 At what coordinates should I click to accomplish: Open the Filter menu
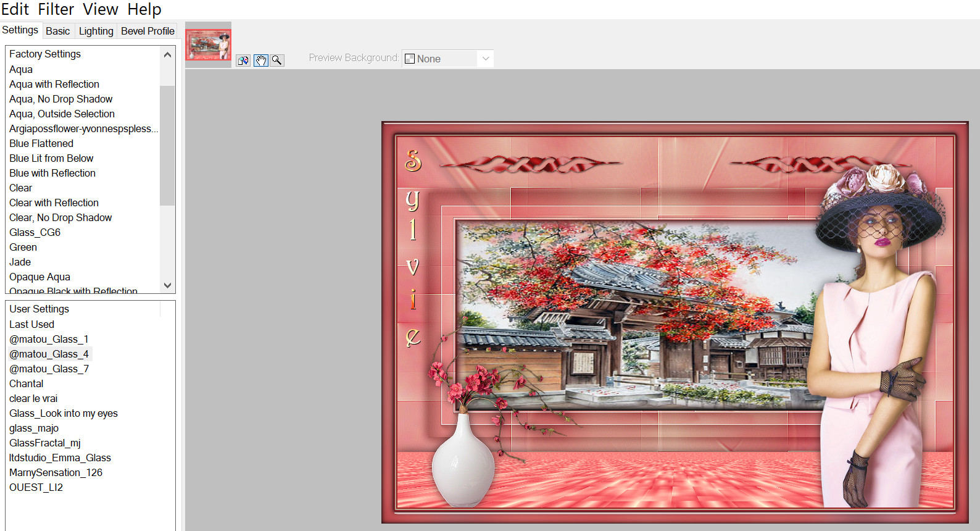[56, 9]
